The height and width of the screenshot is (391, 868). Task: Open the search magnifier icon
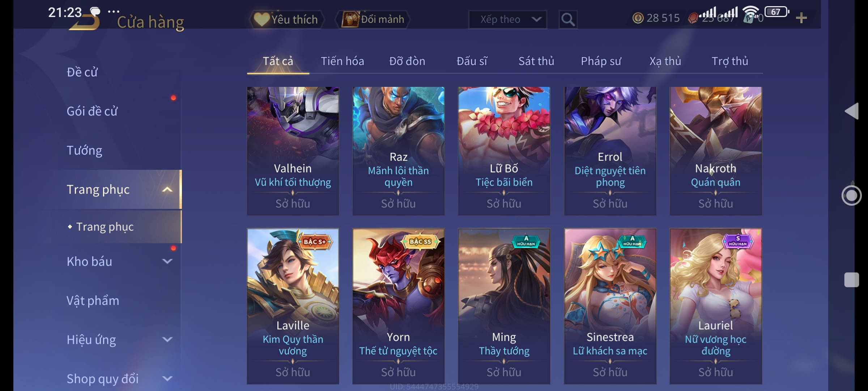coord(568,20)
